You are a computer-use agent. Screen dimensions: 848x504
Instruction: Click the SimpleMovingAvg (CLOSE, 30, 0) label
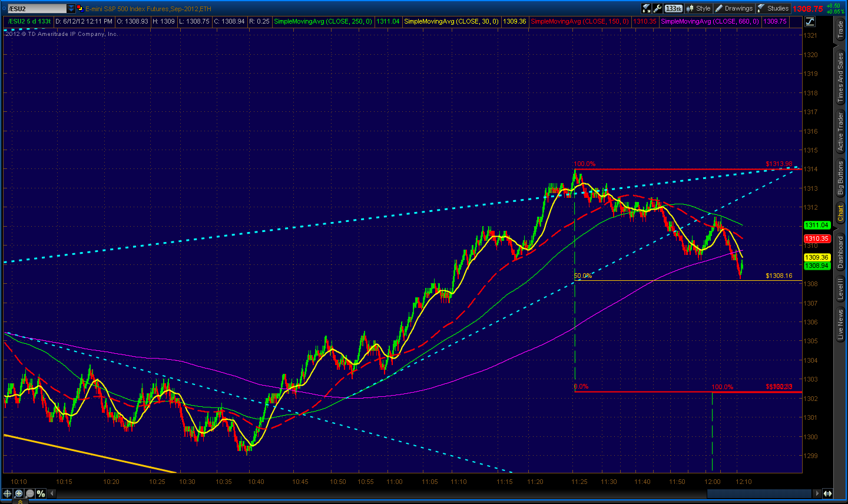point(451,21)
